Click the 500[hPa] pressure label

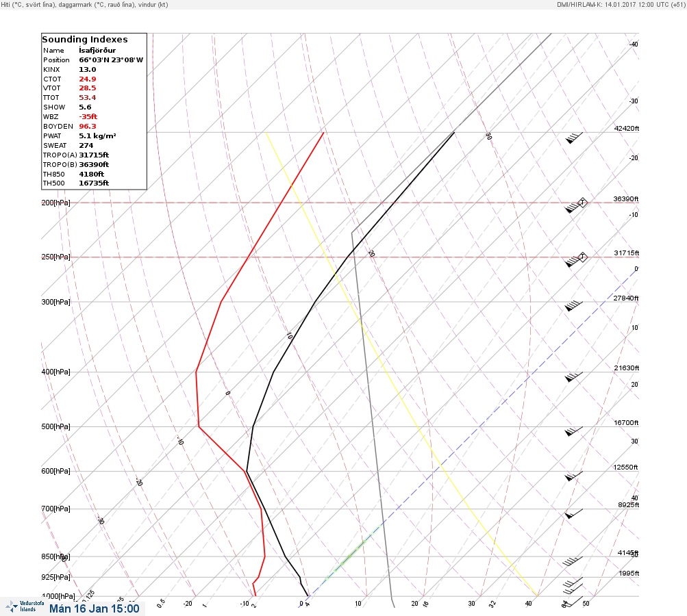click(55, 426)
